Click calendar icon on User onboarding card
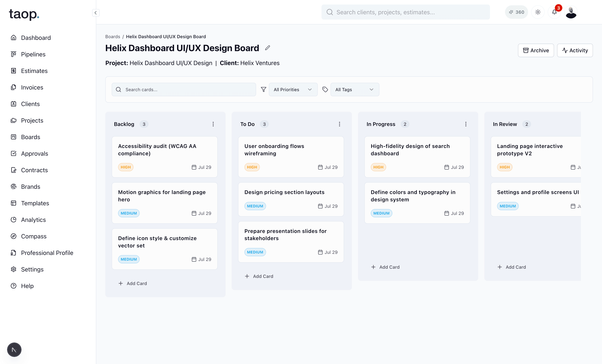 (x=320, y=167)
